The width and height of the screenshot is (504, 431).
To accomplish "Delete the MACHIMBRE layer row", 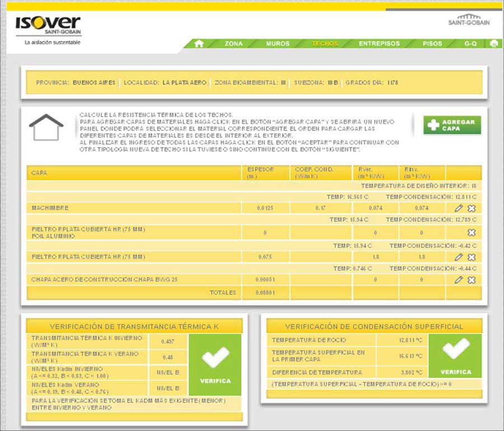I will (x=472, y=208).
